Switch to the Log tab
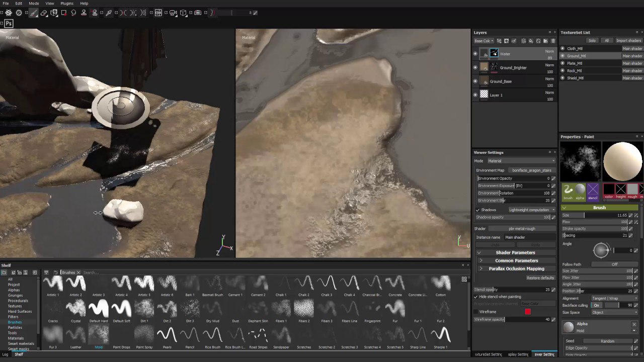Viewport: 644px width, 362px height. point(5,354)
